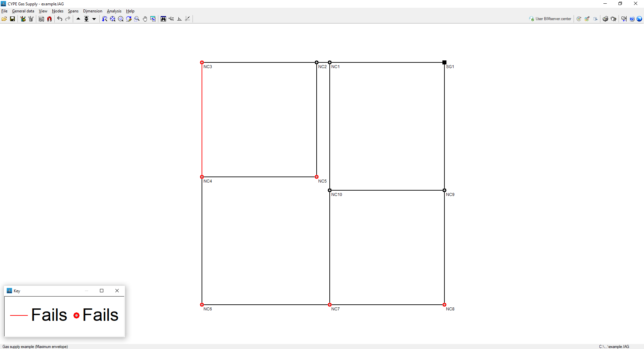644x349 pixels.
Task: Click the blue window with arrow icon
Action: point(153,19)
